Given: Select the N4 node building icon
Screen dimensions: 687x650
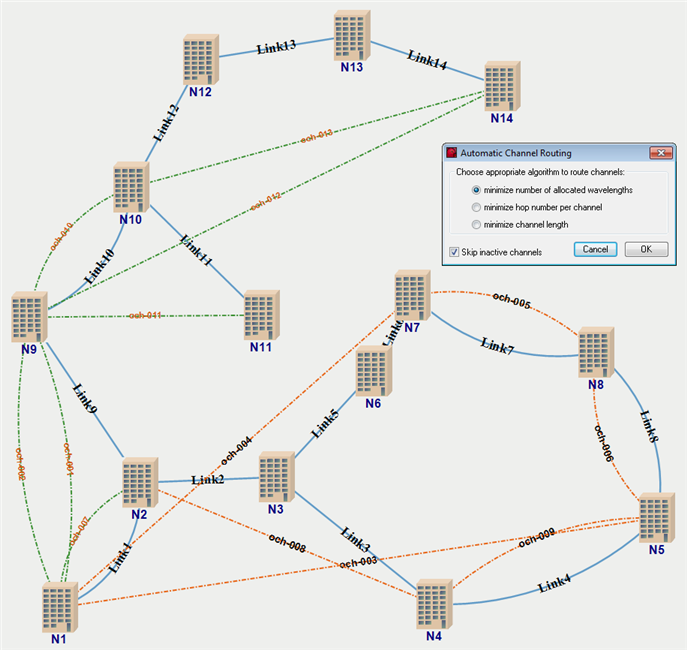Looking at the screenshot, I should click(x=435, y=603).
